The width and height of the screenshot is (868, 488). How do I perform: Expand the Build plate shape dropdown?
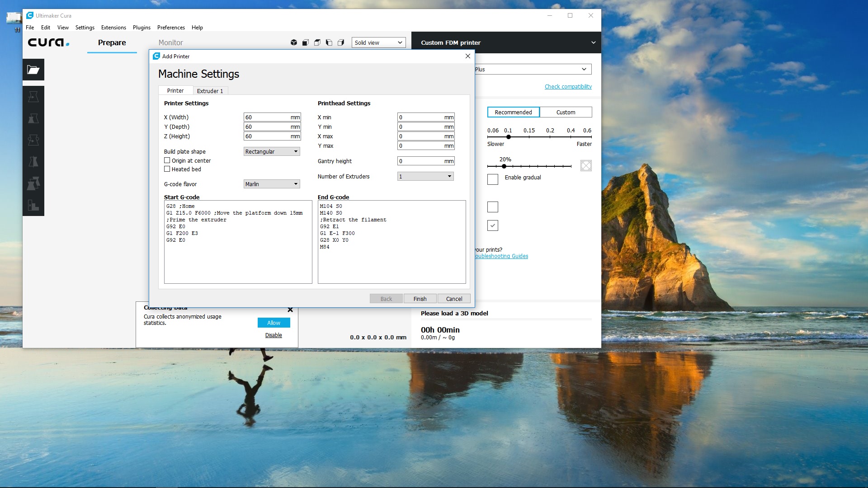pyautogui.click(x=271, y=151)
